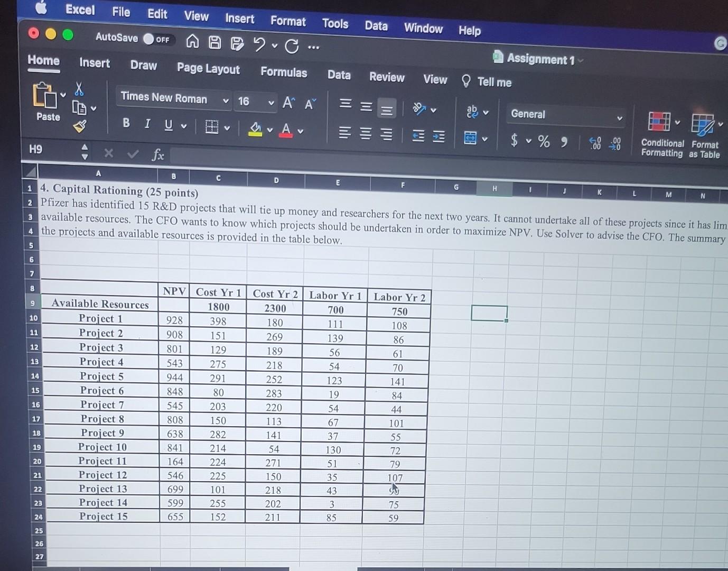728x571 pixels.
Task: Apply the yellow fill color
Action: point(256,128)
